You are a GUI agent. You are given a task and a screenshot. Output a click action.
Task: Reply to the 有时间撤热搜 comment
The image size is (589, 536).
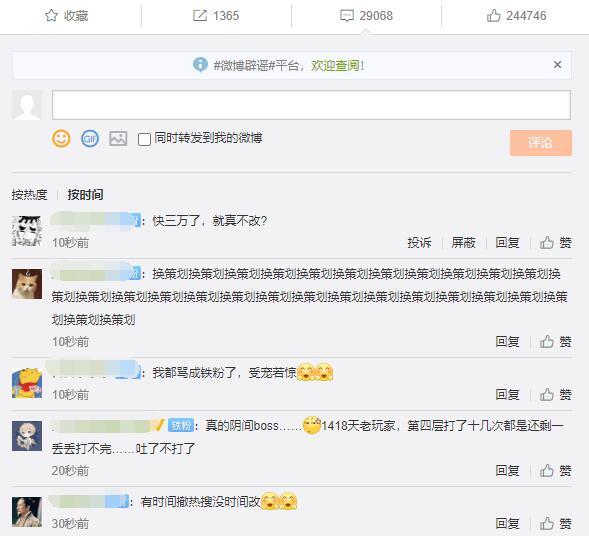click(x=507, y=524)
